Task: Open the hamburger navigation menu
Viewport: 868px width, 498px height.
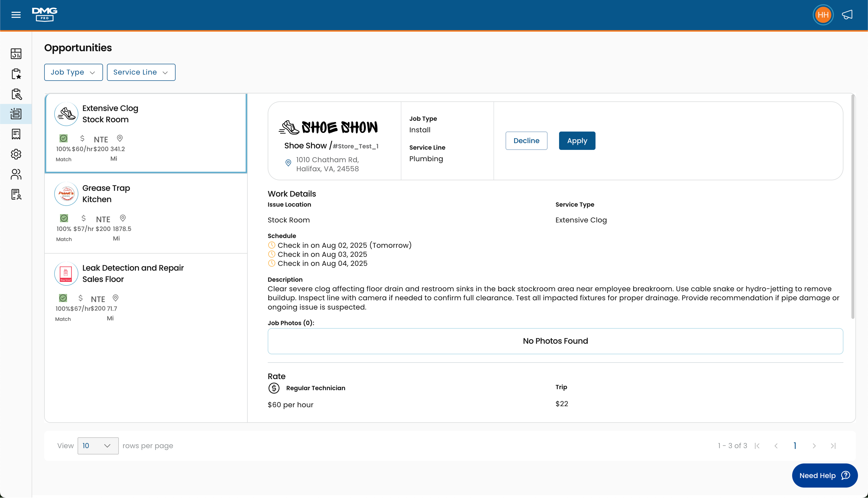Action: click(x=16, y=14)
